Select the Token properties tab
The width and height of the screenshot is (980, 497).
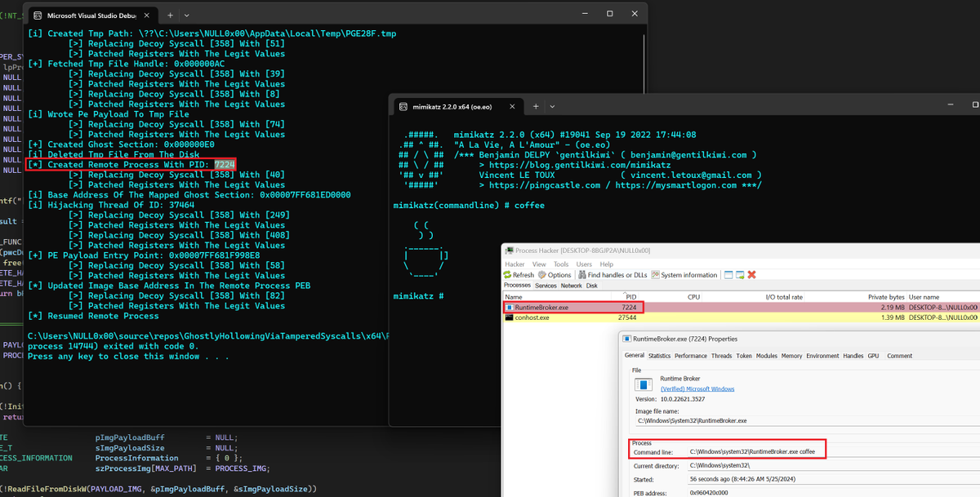[744, 356]
